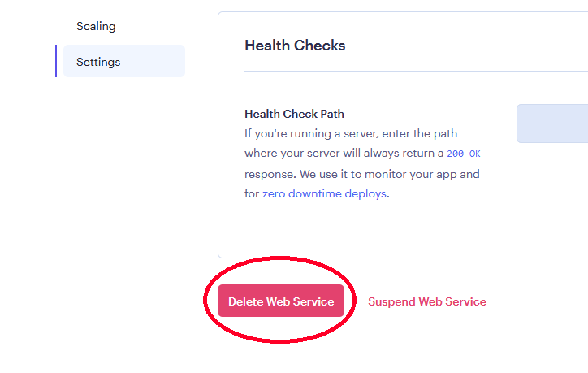Click the Suspend Web Service link
The image size is (588, 373).
pos(426,301)
